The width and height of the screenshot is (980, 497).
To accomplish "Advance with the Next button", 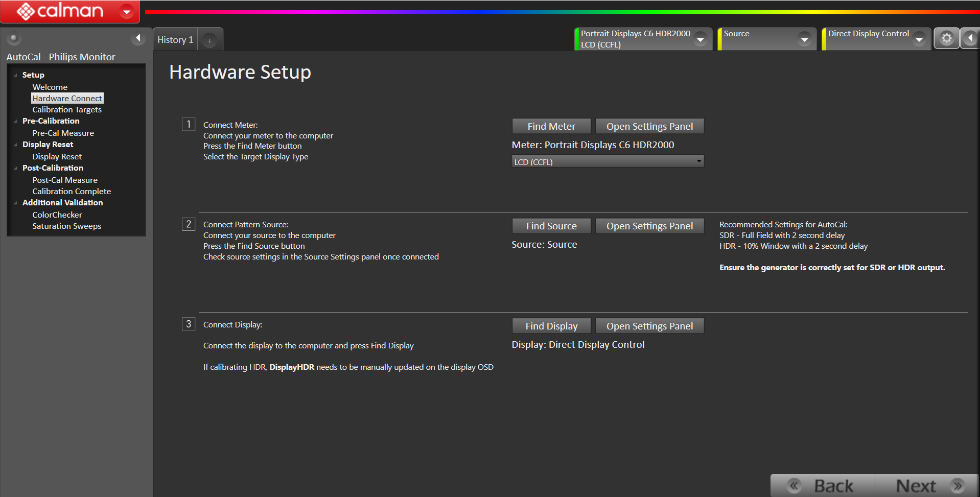I will click(926, 485).
